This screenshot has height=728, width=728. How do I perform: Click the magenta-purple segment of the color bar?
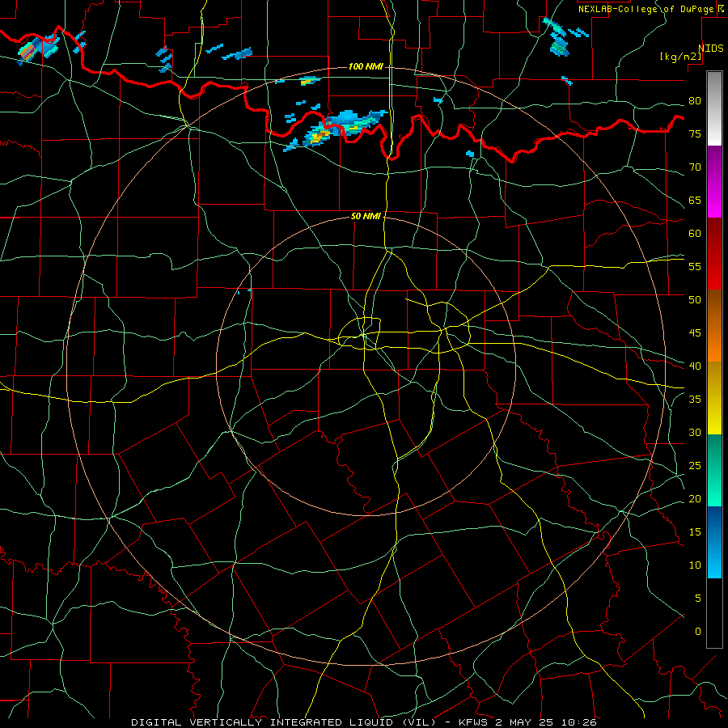714,182
